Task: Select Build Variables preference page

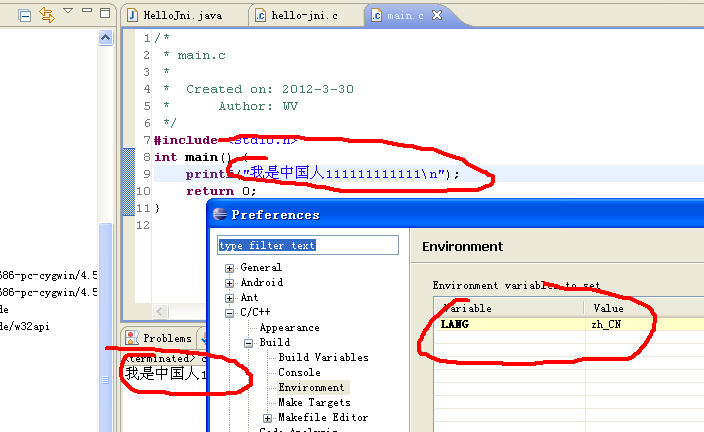Action: point(323,357)
